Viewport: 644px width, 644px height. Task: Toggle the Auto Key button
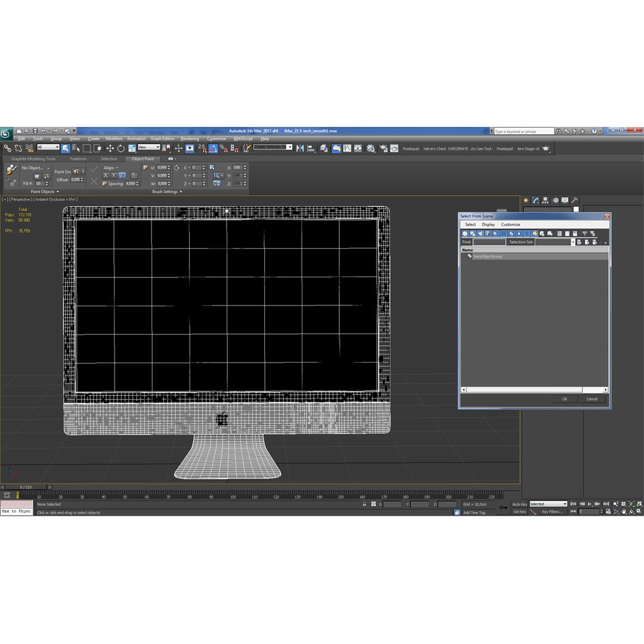tap(519, 504)
